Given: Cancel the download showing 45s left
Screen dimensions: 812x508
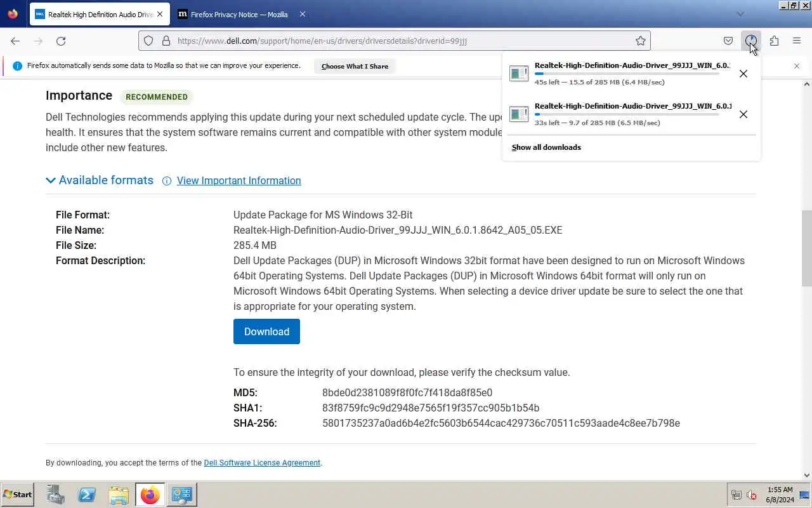Looking at the screenshot, I should [x=743, y=74].
